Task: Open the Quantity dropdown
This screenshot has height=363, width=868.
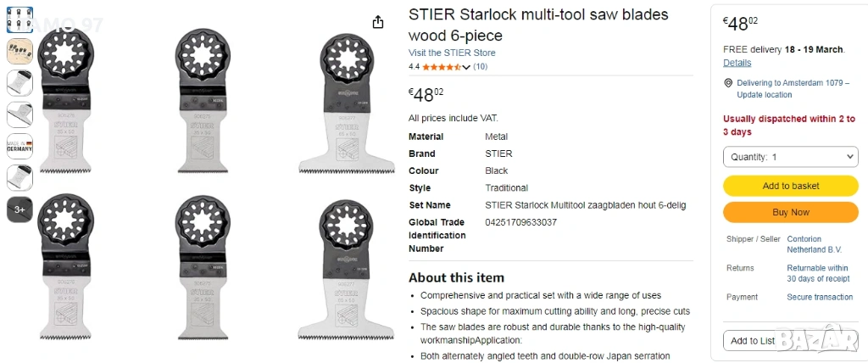Action: 790,157
